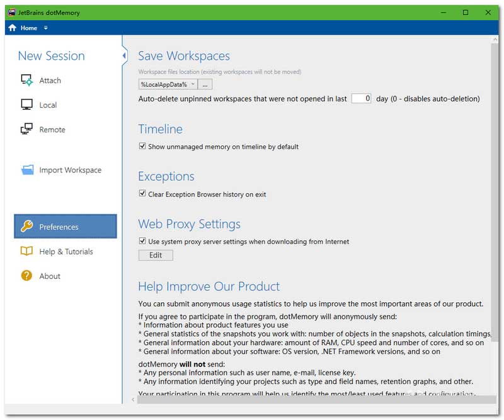The height and width of the screenshot is (420, 504).
Task: Click the Help & Tutorials book icon
Action: point(26,251)
